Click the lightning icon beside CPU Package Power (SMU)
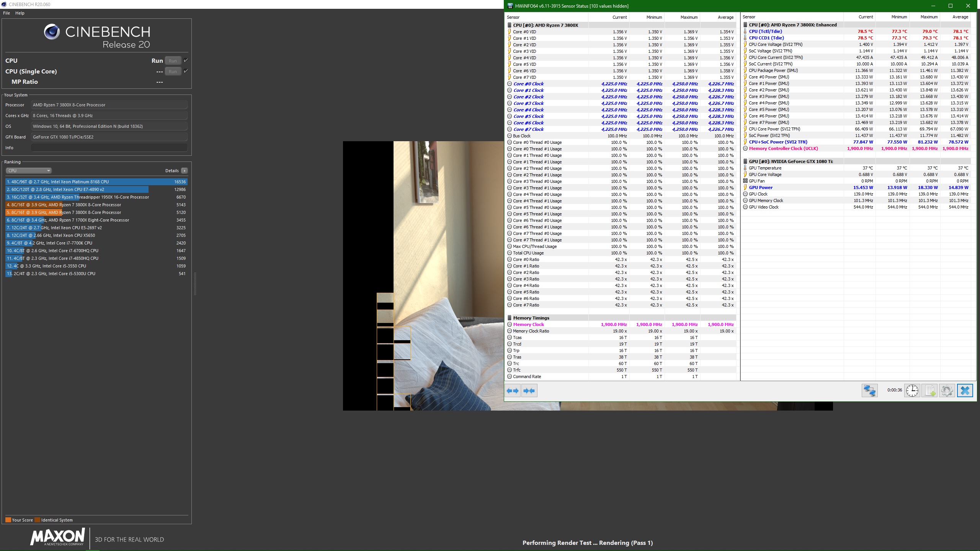The width and height of the screenshot is (980, 551). [745, 70]
